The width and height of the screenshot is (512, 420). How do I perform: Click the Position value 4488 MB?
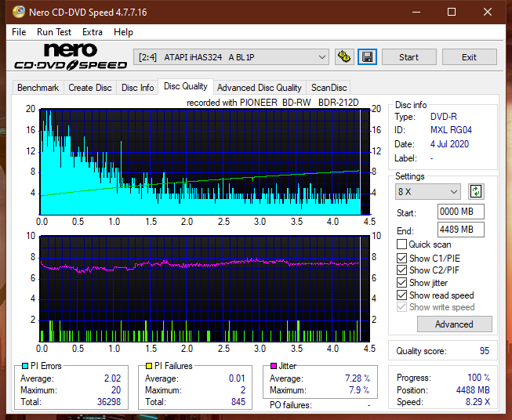[473, 390]
